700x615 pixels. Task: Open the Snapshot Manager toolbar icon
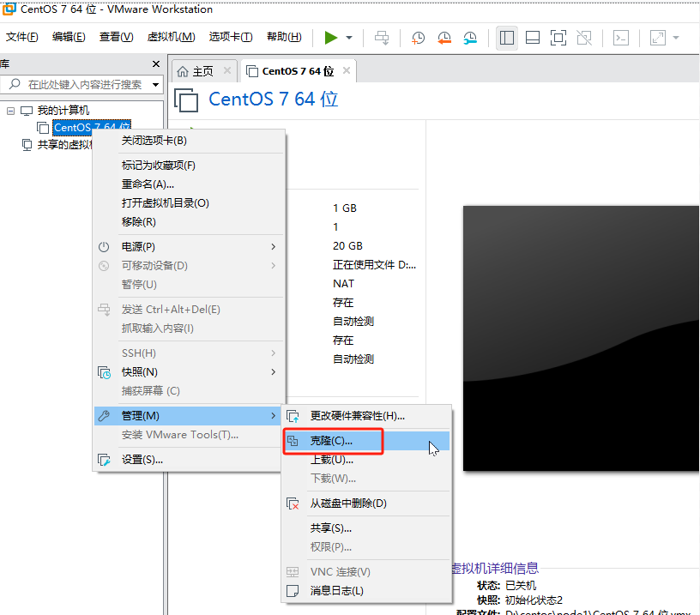[x=470, y=38]
